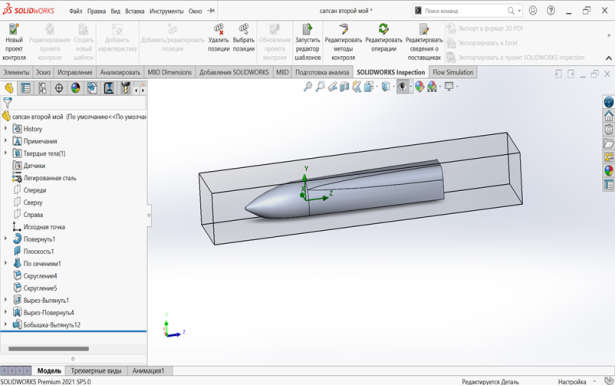Screen dimensions: 616x386
Task: Open the DimXpertManager crosshair tab
Action: 59,88
